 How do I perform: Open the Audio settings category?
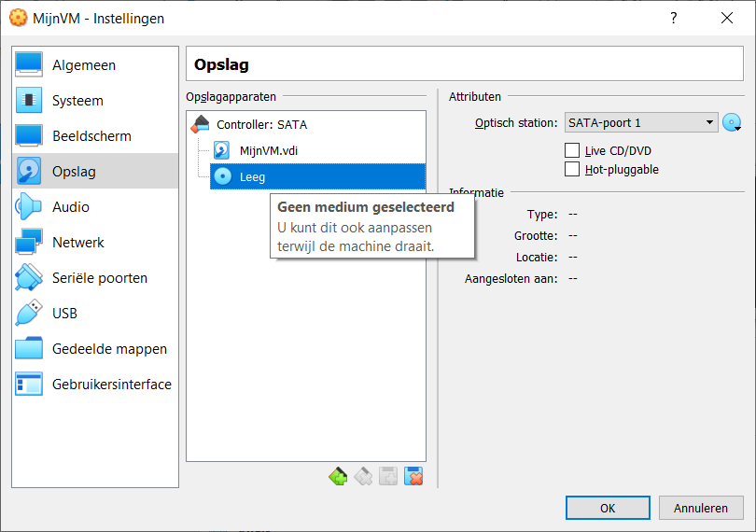71,207
